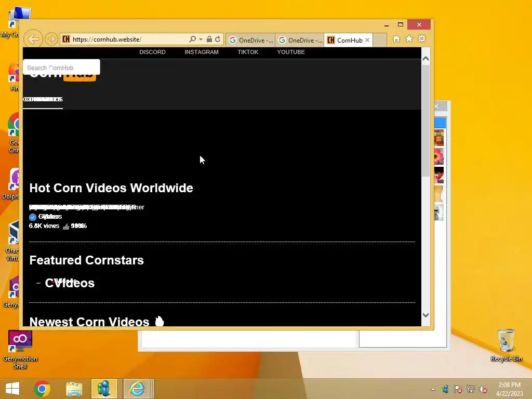This screenshot has height=399, width=532.
Task: Click the page scrollbar up arrow
Action: click(425, 59)
